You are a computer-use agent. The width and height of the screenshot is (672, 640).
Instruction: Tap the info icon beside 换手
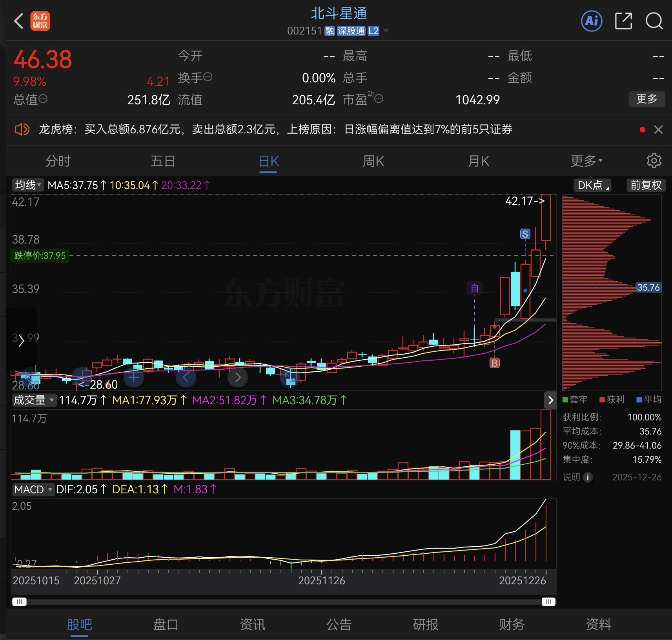[208, 77]
